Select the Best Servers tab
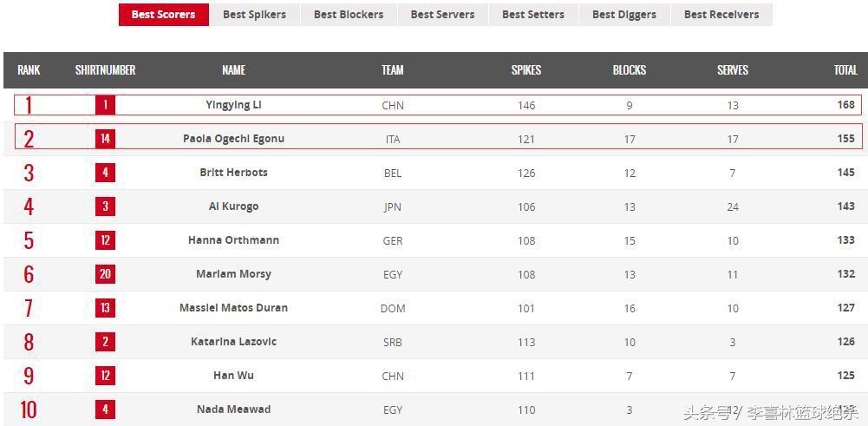Image resolution: width=868 pixels, height=426 pixels. pos(442,15)
